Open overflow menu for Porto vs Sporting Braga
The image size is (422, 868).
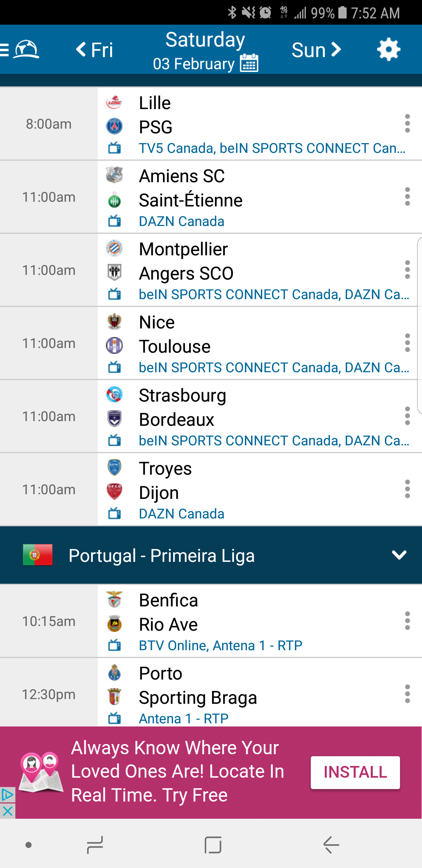(x=407, y=694)
